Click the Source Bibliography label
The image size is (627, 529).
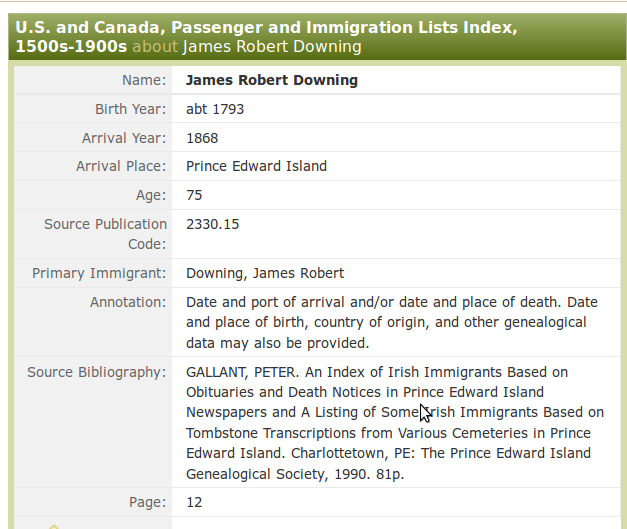[96, 372]
